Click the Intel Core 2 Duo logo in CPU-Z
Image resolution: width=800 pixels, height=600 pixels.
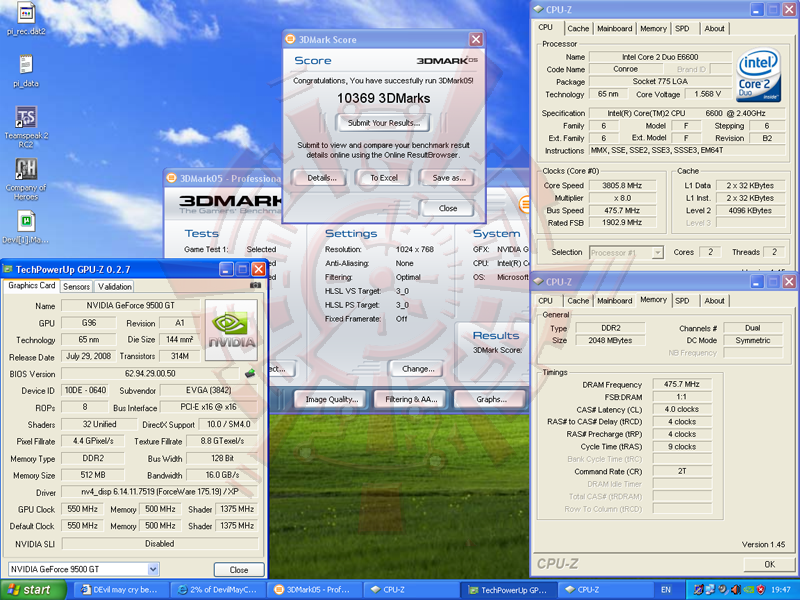(759, 76)
